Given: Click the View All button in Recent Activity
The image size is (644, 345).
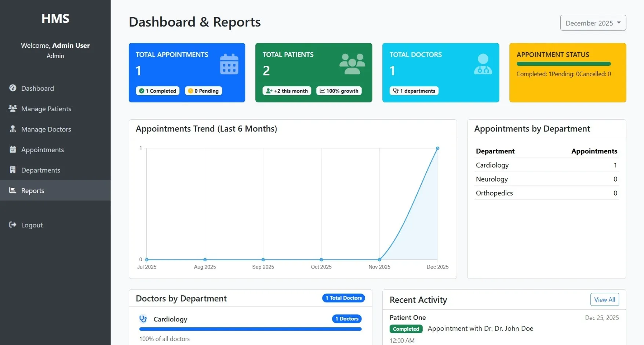Looking at the screenshot, I should coord(604,299).
